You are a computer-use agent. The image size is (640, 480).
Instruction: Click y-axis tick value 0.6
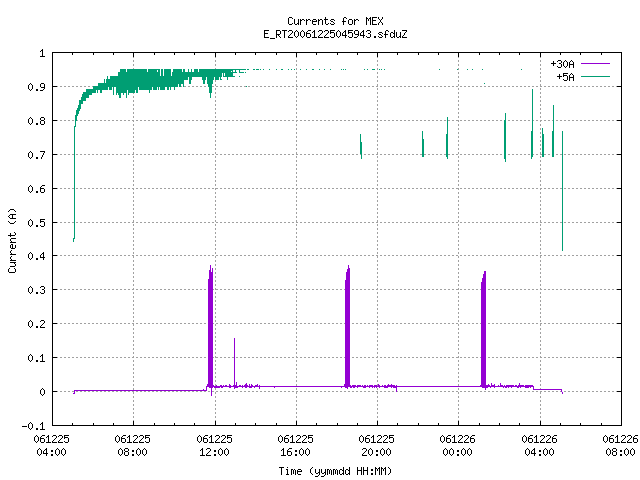point(36,189)
